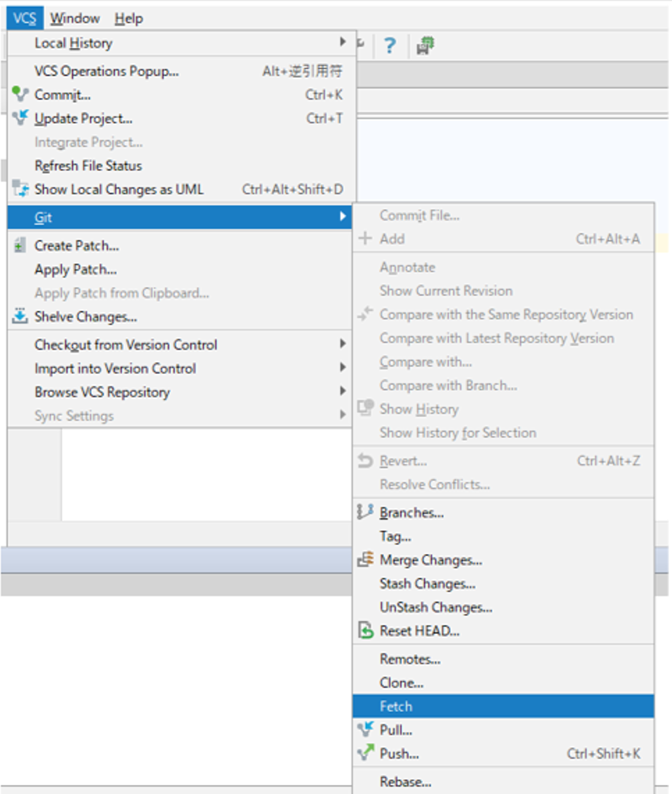Select Tag... in the Git submenu
Viewport: 672px width, 794px height.
click(x=503, y=536)
